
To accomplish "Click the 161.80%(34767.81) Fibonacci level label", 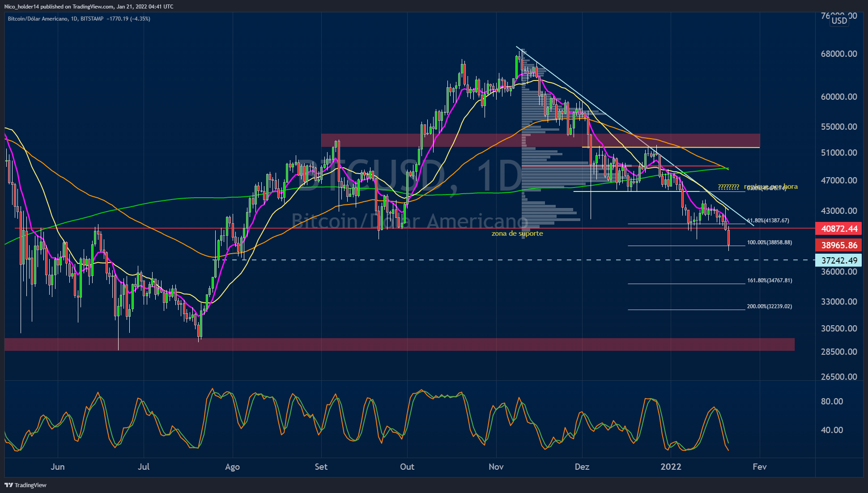I will [x=769, y=280].
